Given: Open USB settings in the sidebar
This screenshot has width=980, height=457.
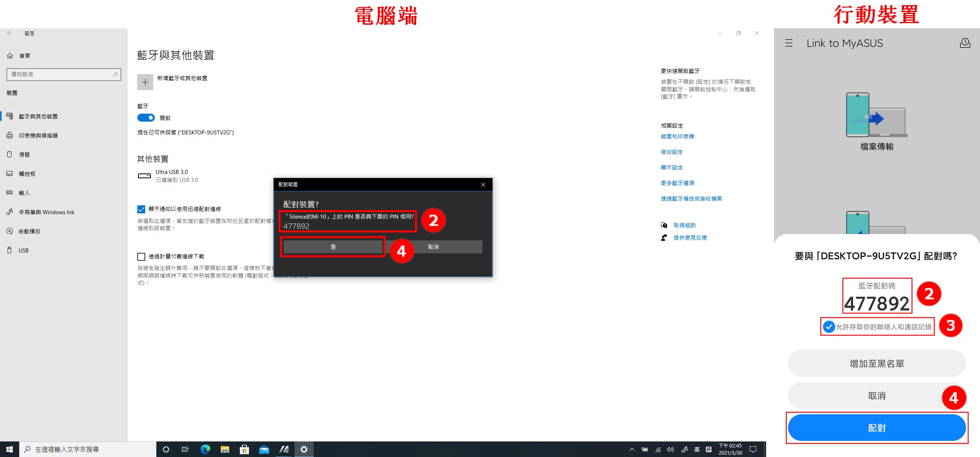Looking at the screenshot, I should [x=24, y=250].
